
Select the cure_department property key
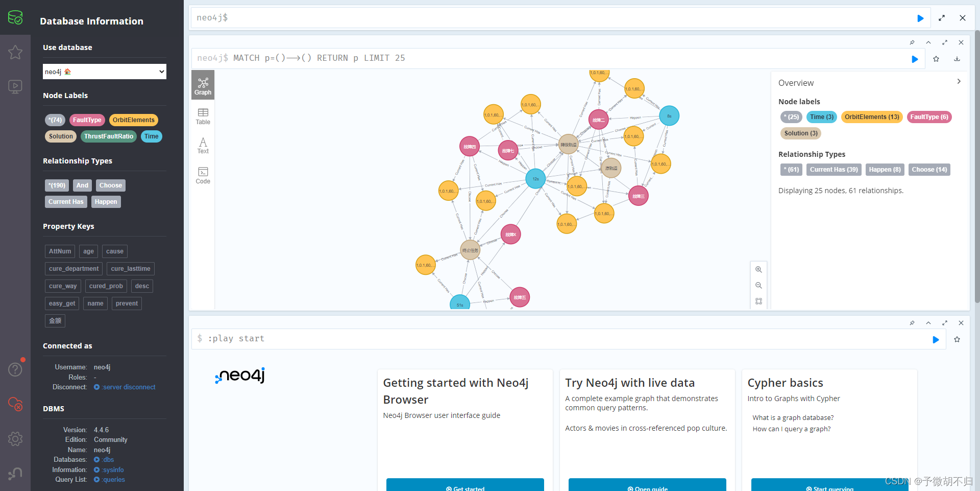[x=73, y=269]
